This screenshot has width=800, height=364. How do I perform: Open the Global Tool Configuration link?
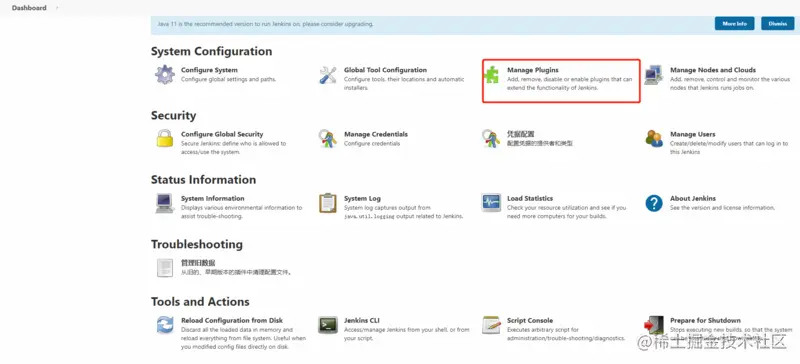coord(385,70)
